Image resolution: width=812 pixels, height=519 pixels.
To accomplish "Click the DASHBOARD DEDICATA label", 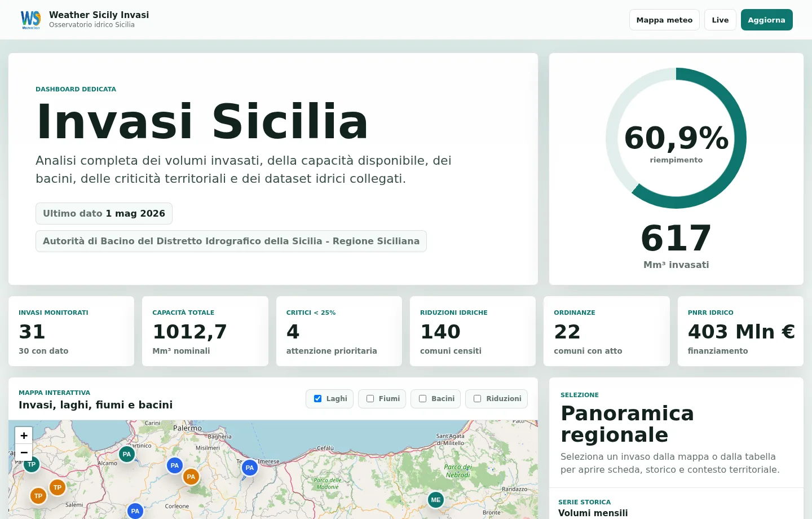I will point(76,89).
